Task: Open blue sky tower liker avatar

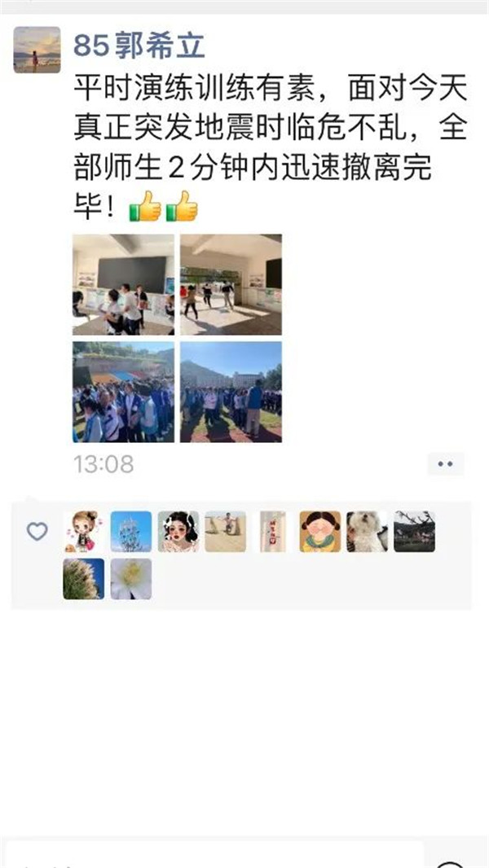Action: [x=130, y=532]
